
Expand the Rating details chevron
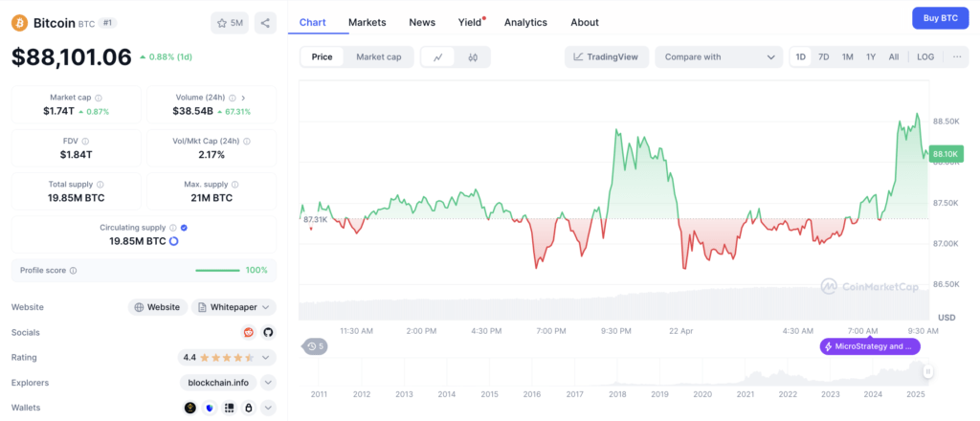pos(266,357)
